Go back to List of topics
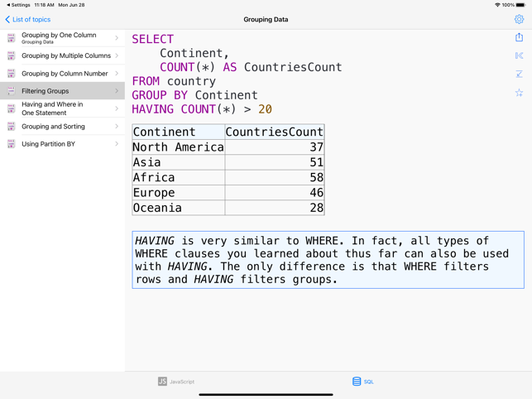Screen dimensions: 532x399 [x=28, y=19]
